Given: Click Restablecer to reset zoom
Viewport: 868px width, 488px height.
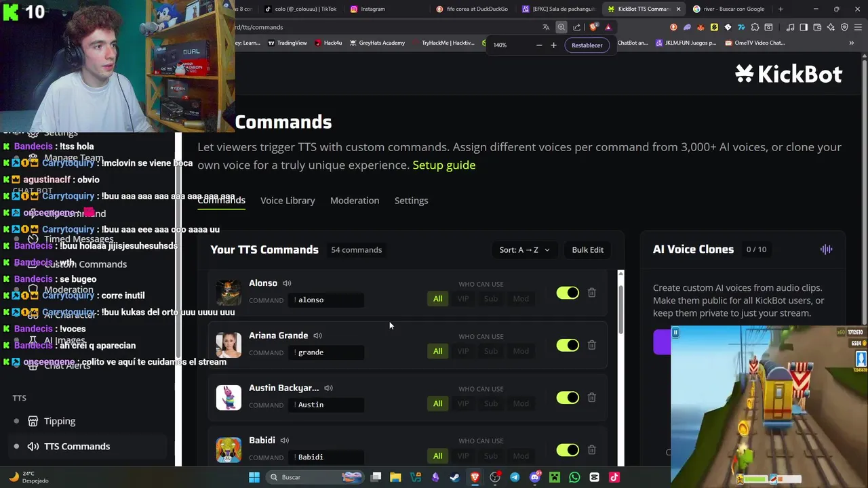Looking at the screenshot, I should [587, 45].
